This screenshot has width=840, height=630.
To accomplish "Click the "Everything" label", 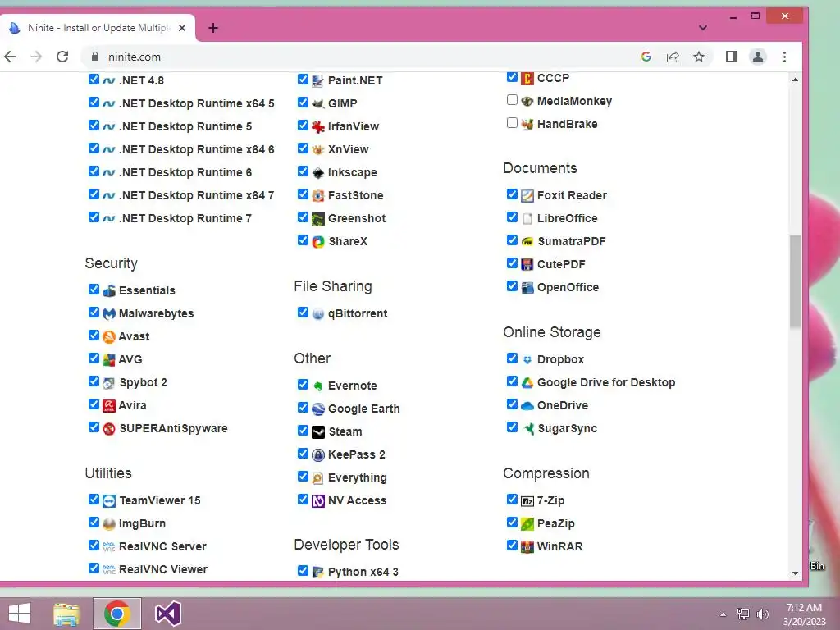I will [x=358, y=478].
